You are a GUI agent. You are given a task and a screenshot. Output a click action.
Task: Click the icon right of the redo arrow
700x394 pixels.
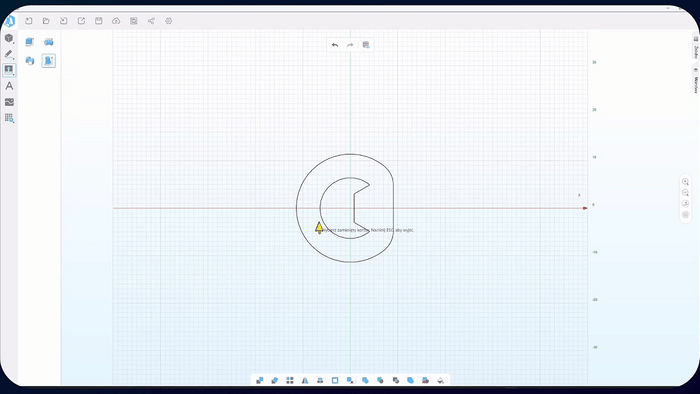(366, 45)
